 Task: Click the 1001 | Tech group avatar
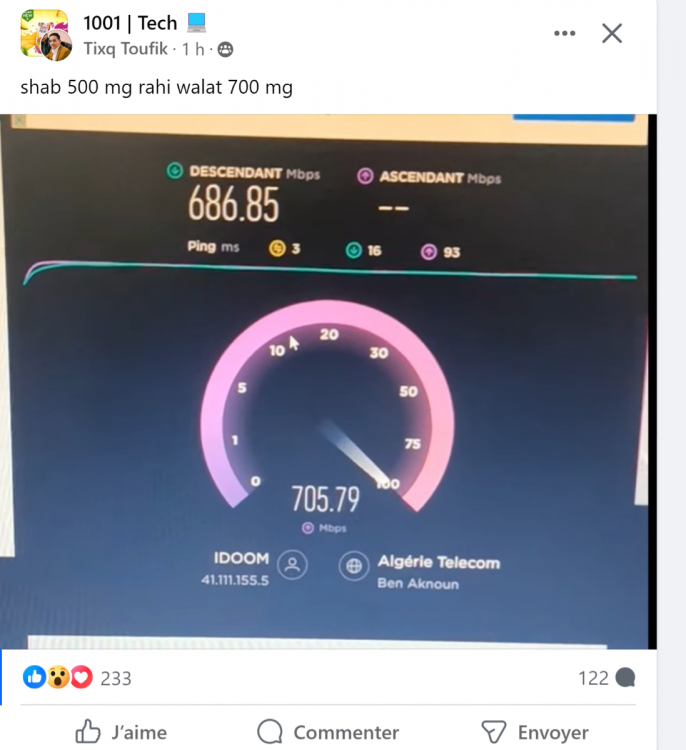pos(46,35)
